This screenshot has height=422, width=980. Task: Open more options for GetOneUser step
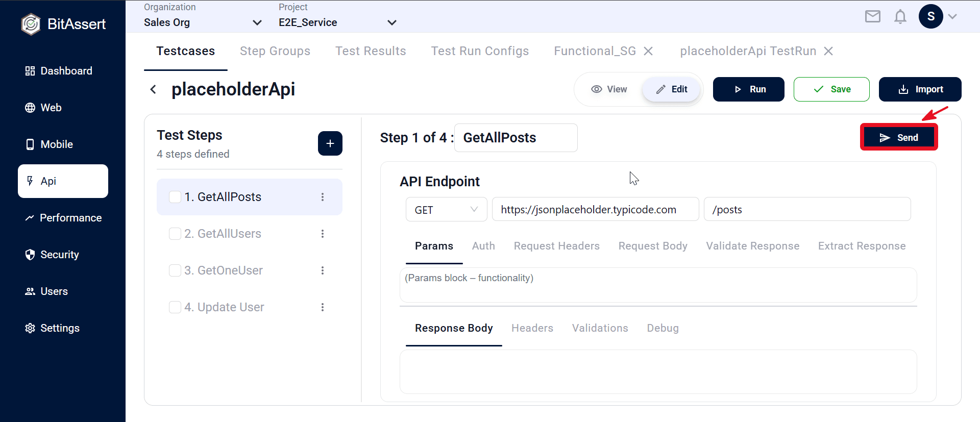click(323, 270)
